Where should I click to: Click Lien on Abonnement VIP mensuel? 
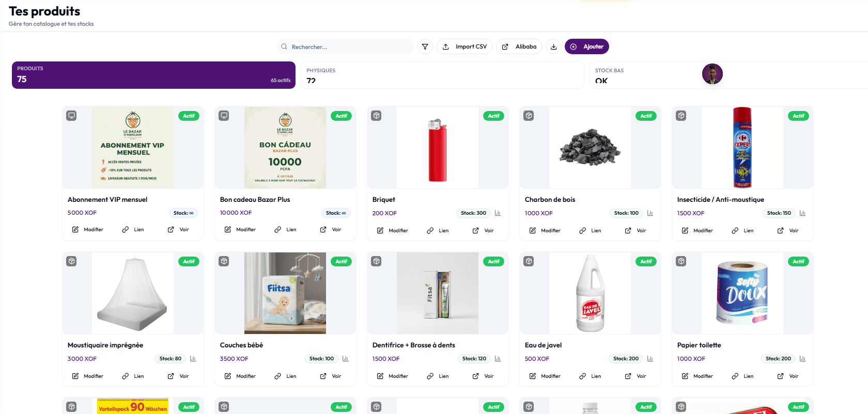coord(133,230)
